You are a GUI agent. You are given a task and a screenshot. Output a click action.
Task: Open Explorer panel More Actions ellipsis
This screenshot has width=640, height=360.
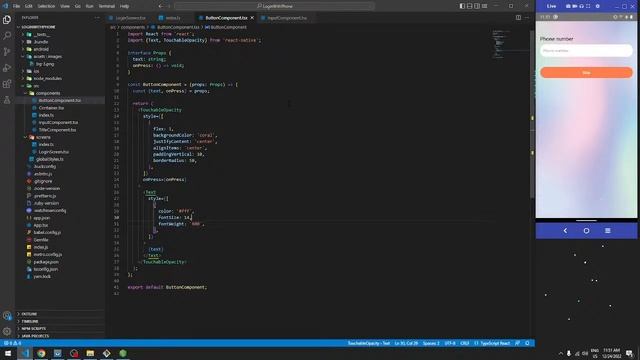click(x=97, y=18)
